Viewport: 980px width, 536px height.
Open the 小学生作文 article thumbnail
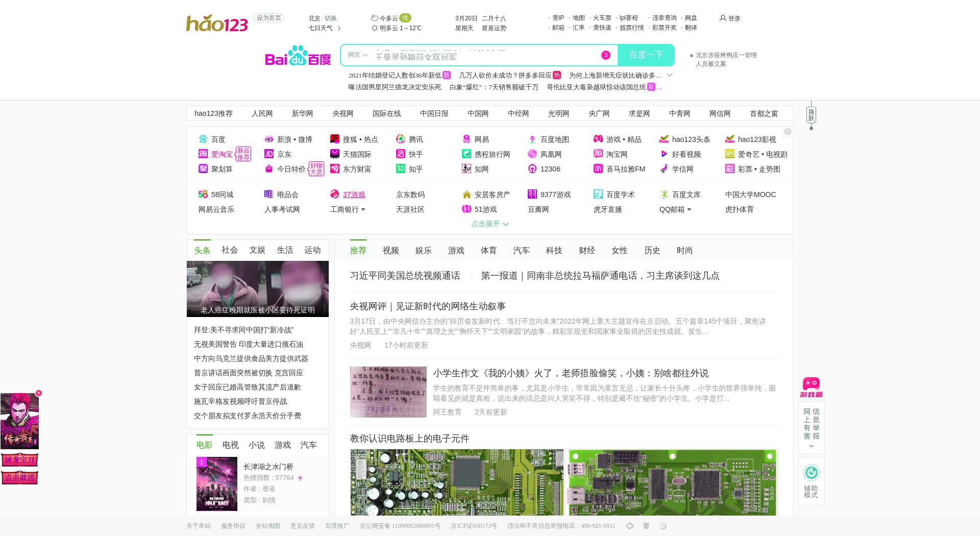[388, 392]
